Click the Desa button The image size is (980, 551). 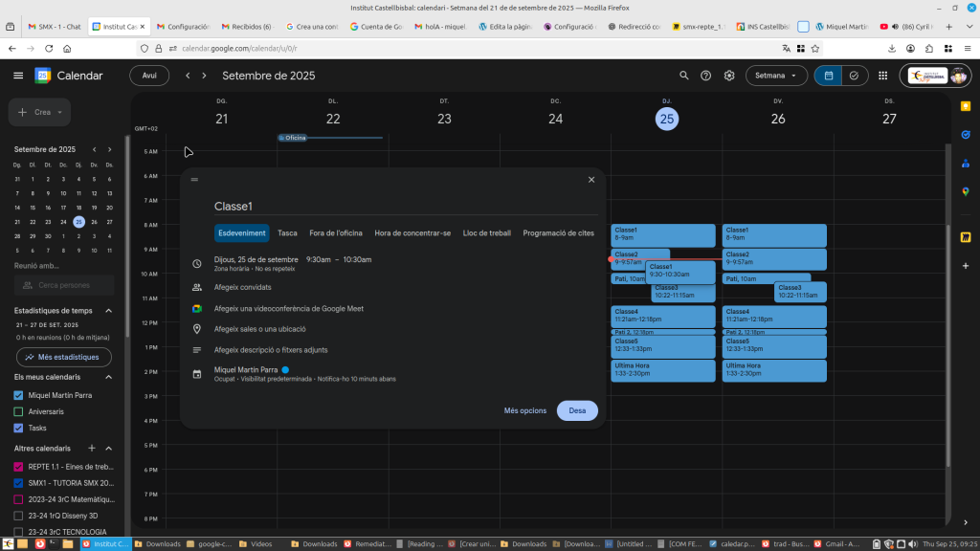[x=577, y=410]
